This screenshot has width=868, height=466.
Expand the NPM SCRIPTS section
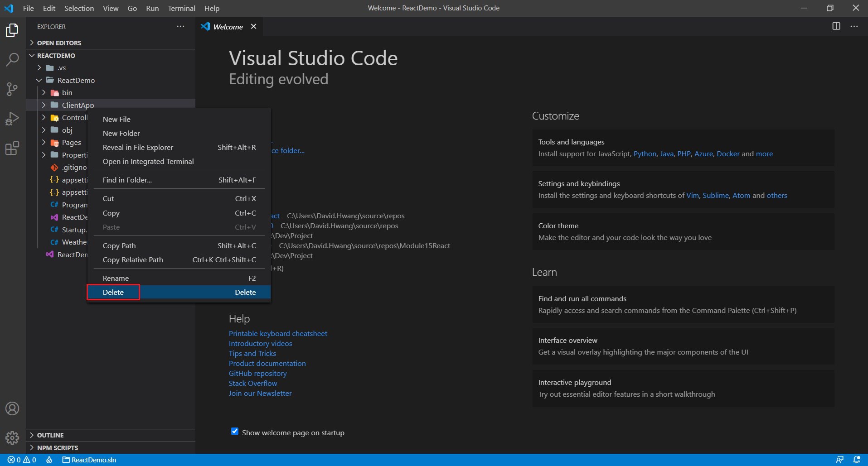click(x=111, y=447)
